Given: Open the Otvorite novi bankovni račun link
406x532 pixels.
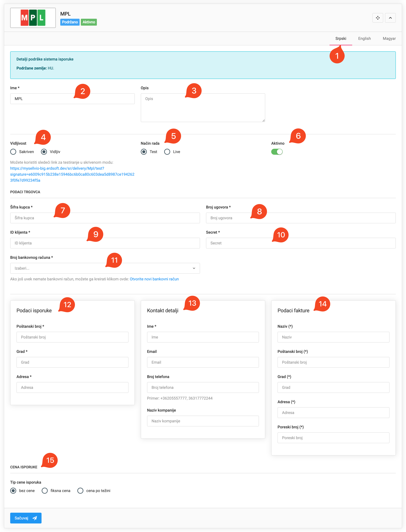Looking at the screenshot, I should [x=154, y=279].
